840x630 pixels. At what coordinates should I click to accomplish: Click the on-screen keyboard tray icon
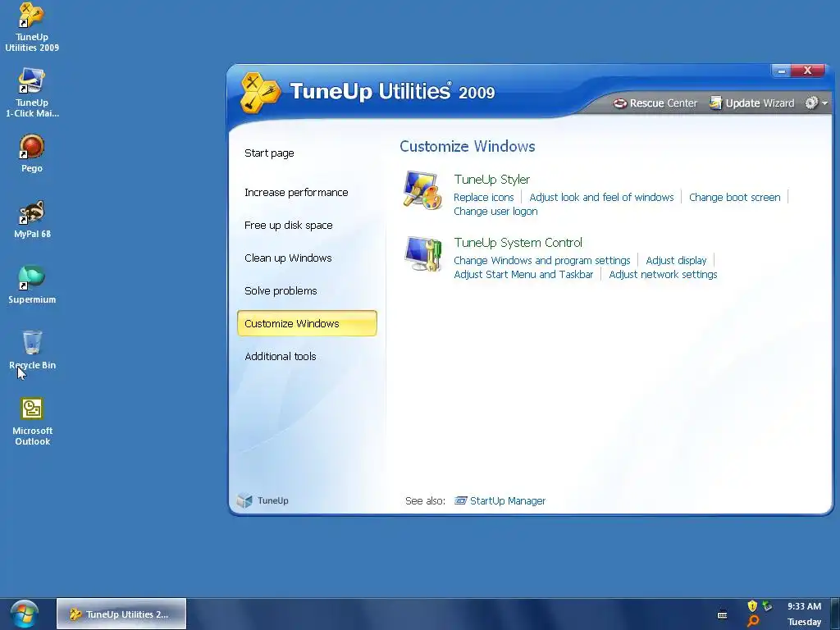722,614
